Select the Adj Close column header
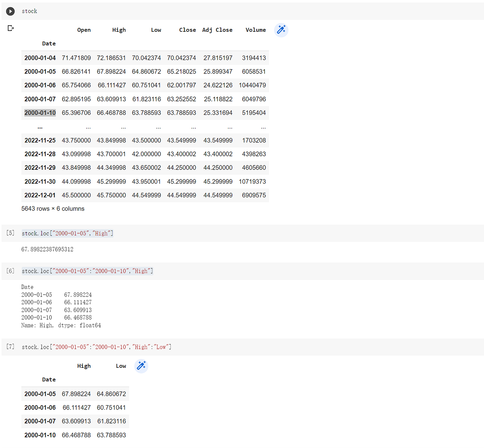 [217, 30]
